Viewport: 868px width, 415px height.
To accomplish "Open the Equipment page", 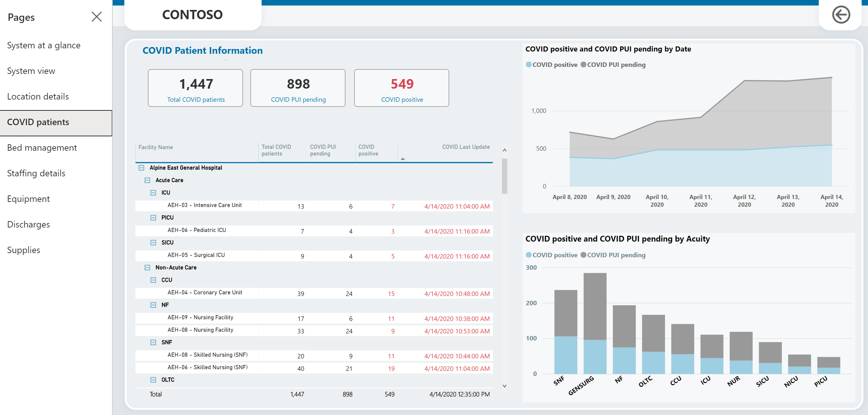I will pos(29,199).
